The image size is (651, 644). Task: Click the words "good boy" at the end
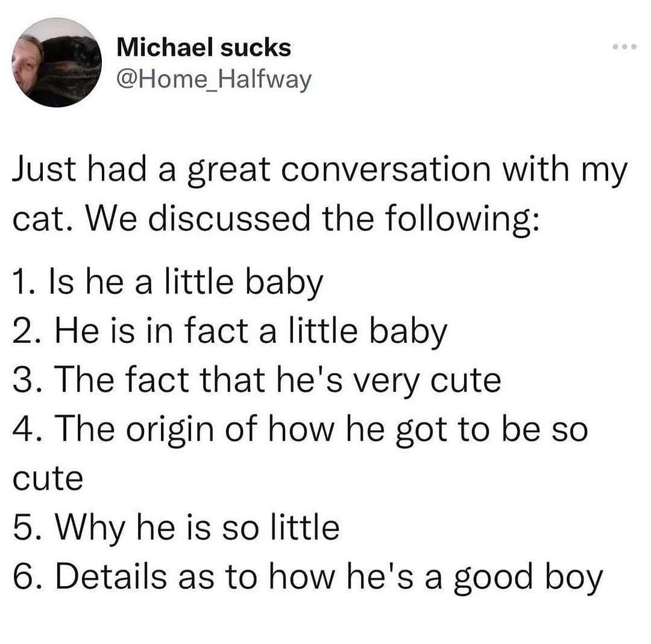[x=531, y=578]
